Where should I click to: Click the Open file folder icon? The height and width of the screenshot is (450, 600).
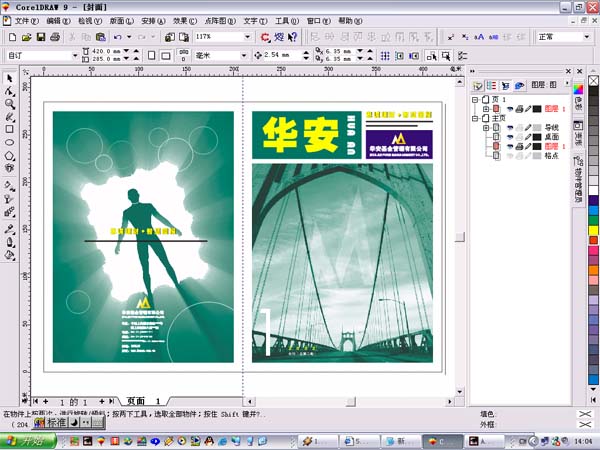(x=26, y=37)
